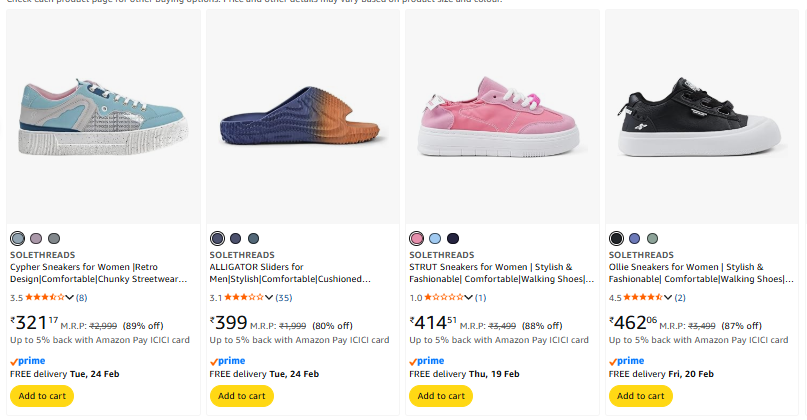
Task: Expand rating popover for Cypher Sneakers
Action: point(69,297)
